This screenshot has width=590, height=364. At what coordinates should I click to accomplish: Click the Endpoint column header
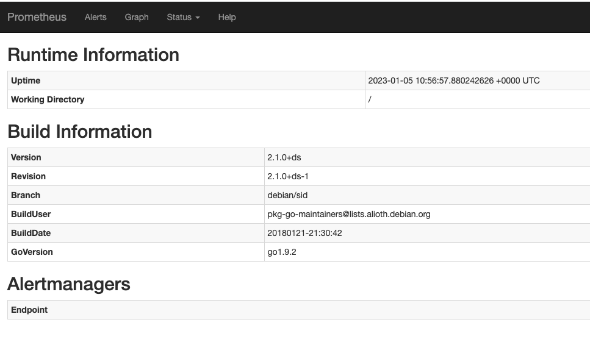click(x=29, y=310)
